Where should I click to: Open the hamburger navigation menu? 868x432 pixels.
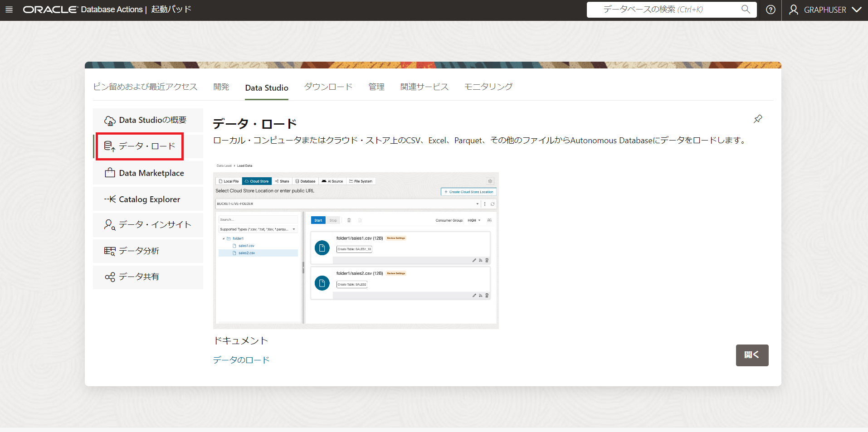[9, 10]
